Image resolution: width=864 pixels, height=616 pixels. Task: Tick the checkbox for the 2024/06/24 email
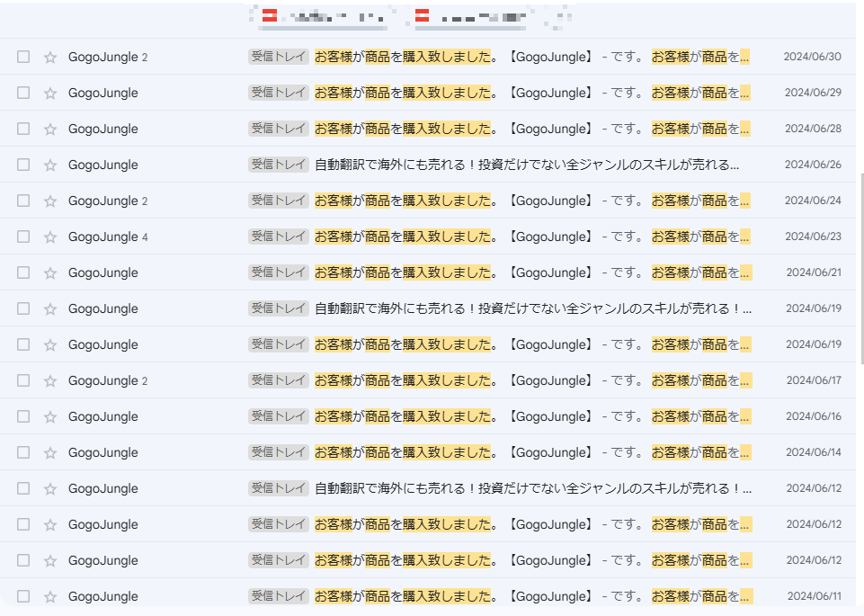23,201
